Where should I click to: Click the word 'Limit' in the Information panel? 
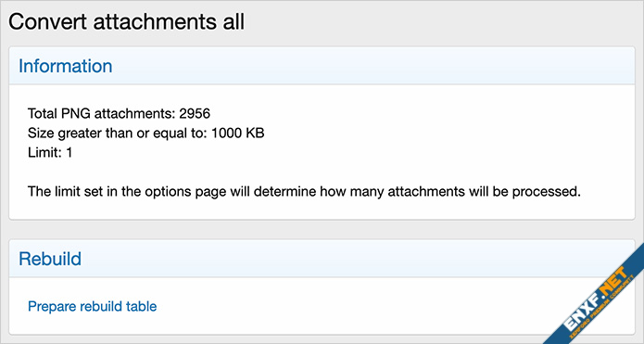click(44, 153)
